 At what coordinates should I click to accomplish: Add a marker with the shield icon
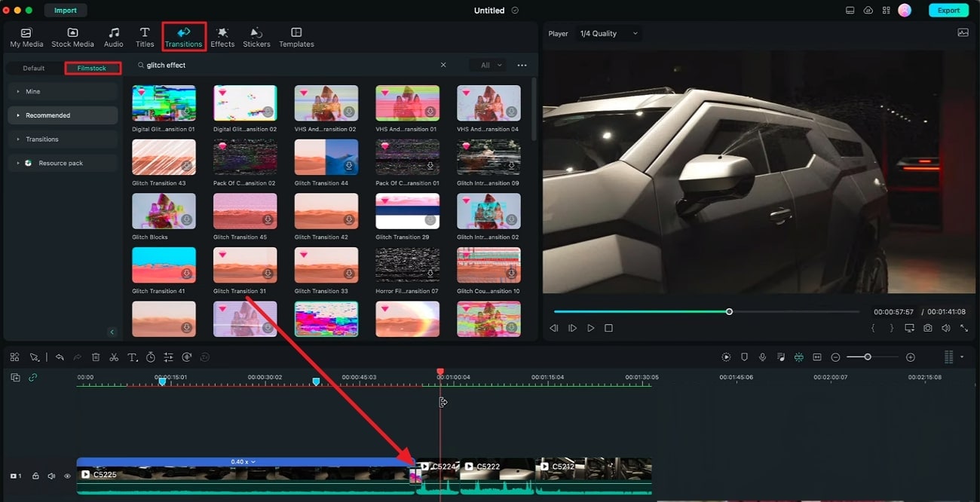(x=744, y=357)
